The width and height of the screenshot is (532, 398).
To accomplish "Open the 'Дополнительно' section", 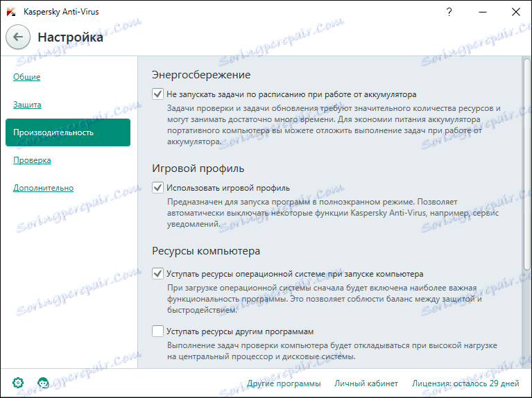I will [x=44, y=188].
